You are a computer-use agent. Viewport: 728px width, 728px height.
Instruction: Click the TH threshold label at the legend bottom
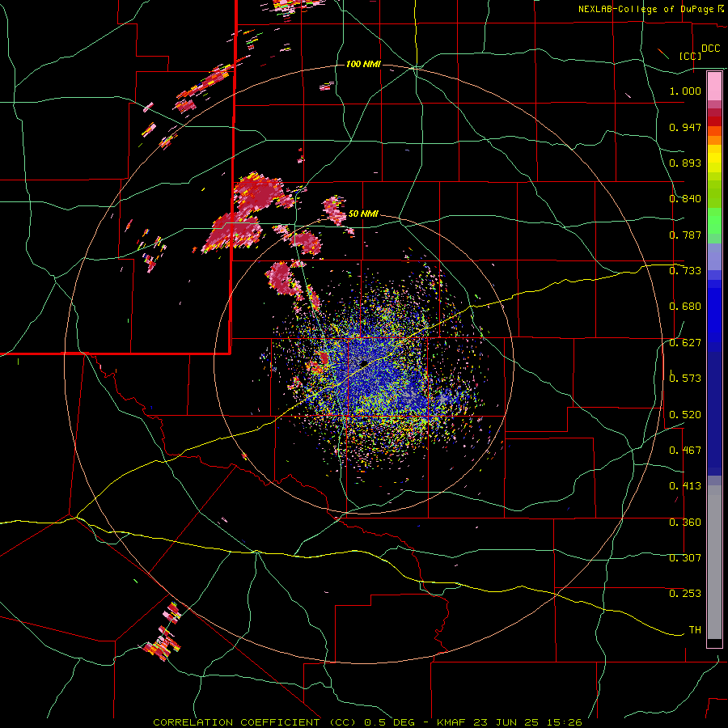(695, 630)
